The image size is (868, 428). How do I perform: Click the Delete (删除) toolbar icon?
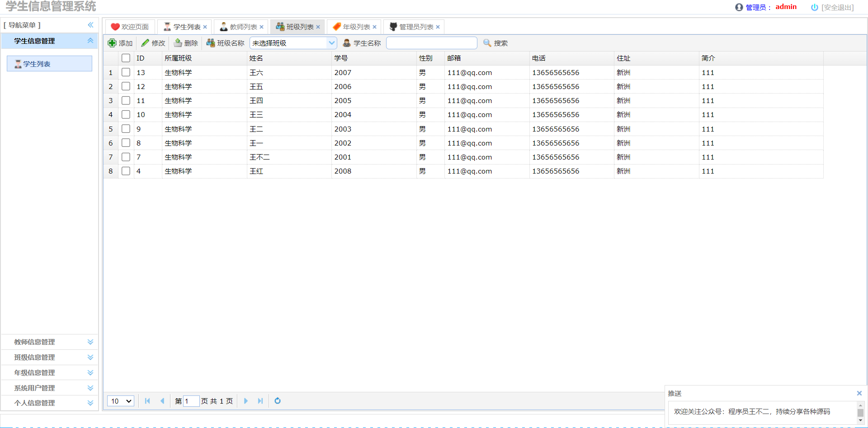tap(178, 43)
